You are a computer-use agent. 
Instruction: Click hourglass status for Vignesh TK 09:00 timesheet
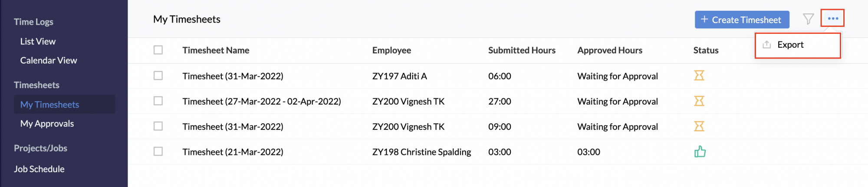tap(699, 126)
